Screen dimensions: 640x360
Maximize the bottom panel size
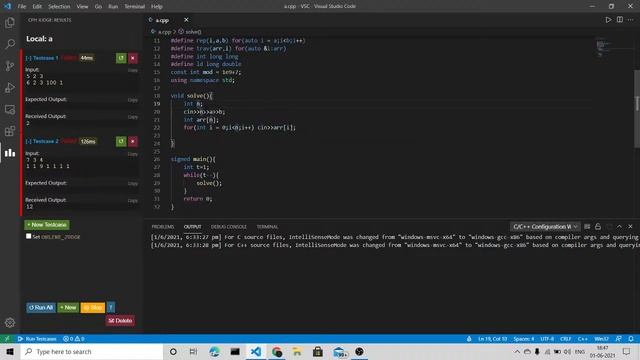coord(619,227)
